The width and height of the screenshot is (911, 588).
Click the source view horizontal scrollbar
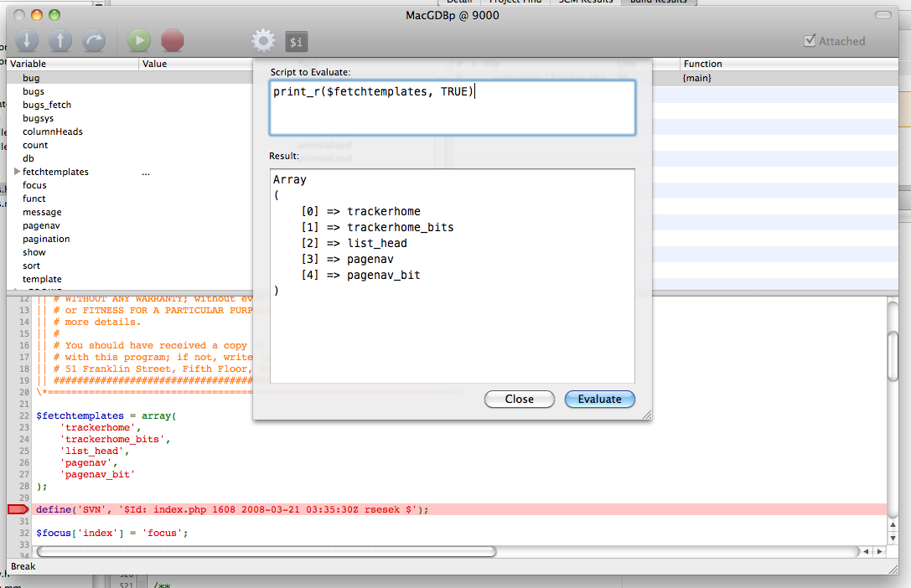tap(267, 551)
